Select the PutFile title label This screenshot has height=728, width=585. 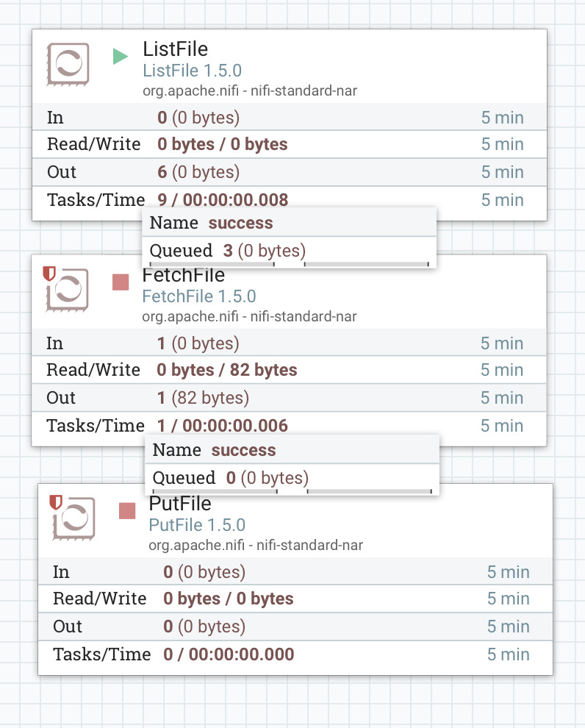180,504
